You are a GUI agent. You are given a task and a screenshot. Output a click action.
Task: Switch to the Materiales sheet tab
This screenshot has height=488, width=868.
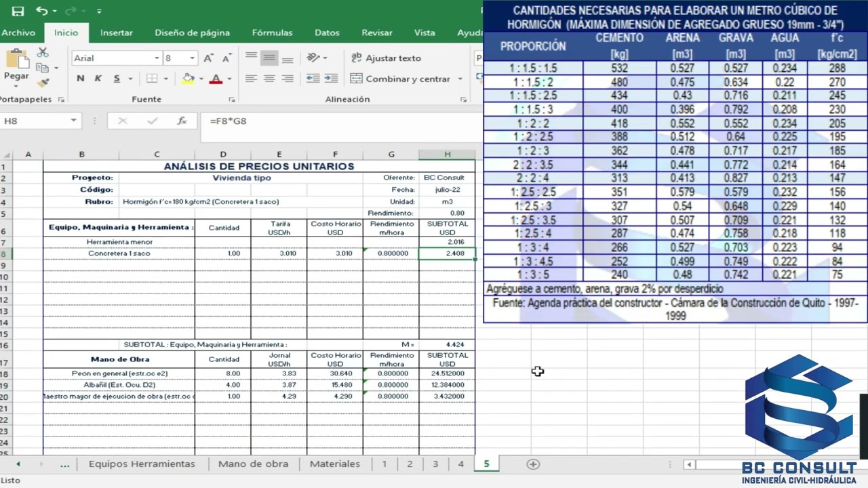click(x=335, y=464)
